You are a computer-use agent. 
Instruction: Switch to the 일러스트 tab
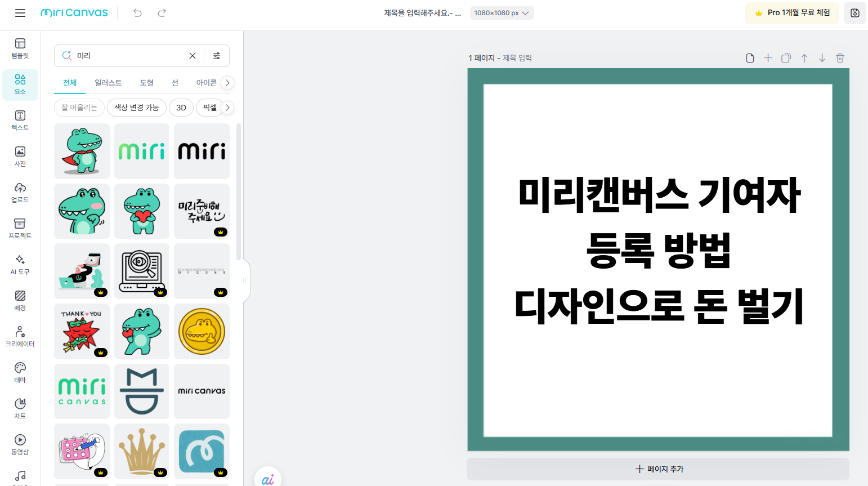(x=108, y=83)
